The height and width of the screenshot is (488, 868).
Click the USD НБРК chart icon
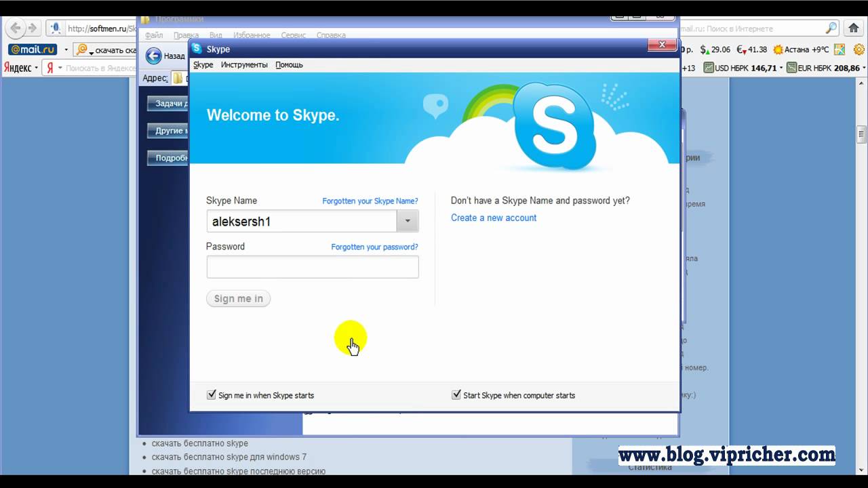pyautogui.click(x=709, y=68)
